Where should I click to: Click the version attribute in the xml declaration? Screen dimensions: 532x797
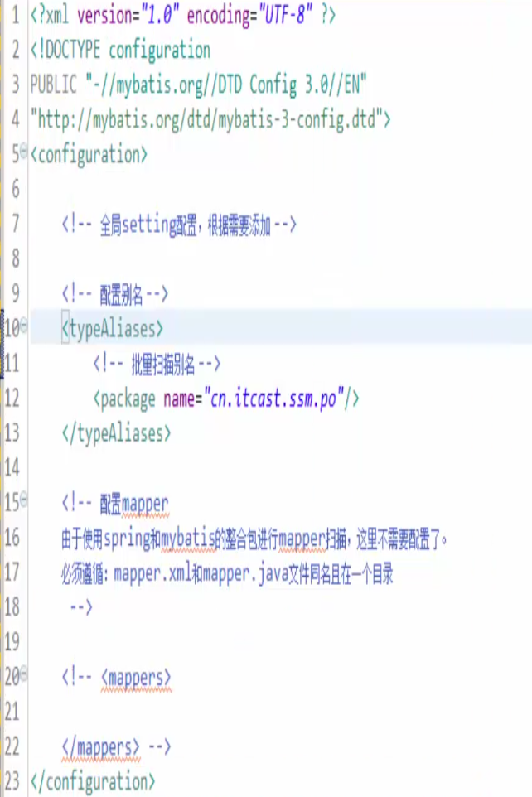coord(106,15)
